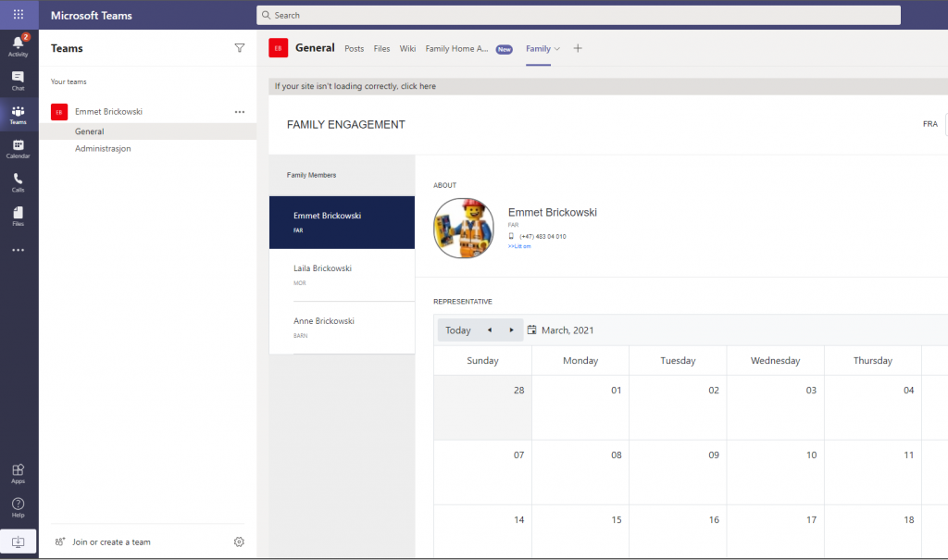Select calendar day 10 Wednesday

776,472
